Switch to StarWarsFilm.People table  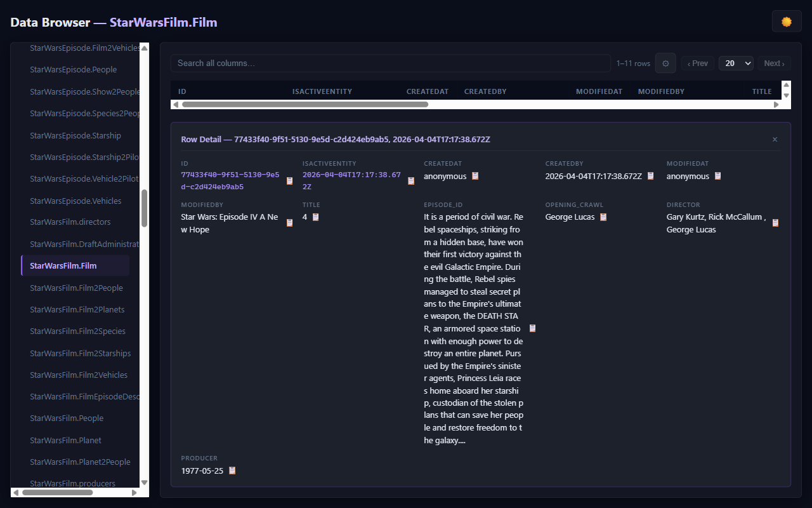point(67,418)
